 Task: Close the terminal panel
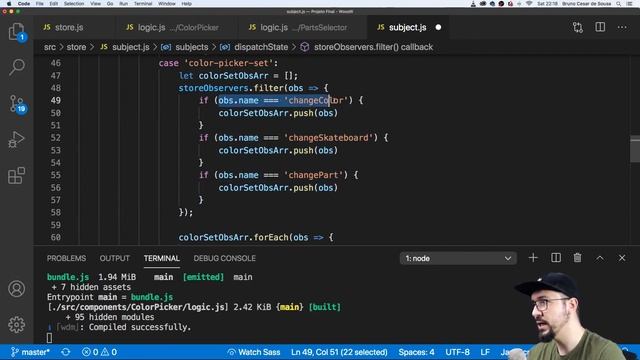pos(622,258)
